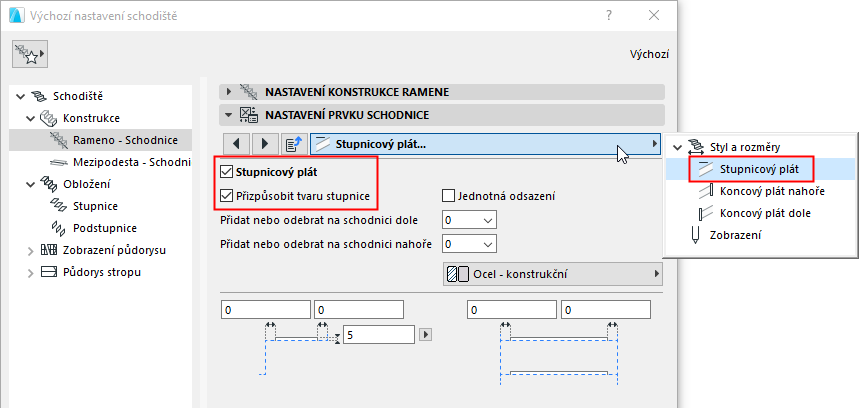This screenshot has width=860, height=408.
Task: Go to previous settings page arrow
Action: tap(236, 144)
